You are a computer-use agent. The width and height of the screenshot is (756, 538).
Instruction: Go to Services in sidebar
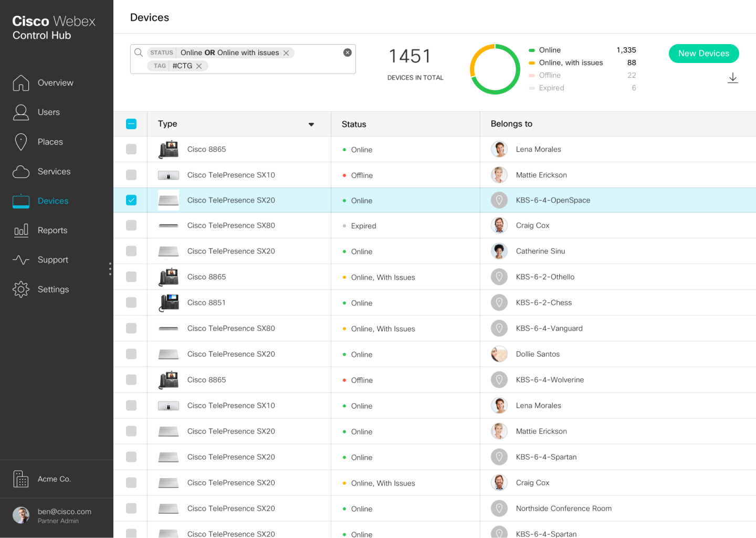click(x=54, y=172)
